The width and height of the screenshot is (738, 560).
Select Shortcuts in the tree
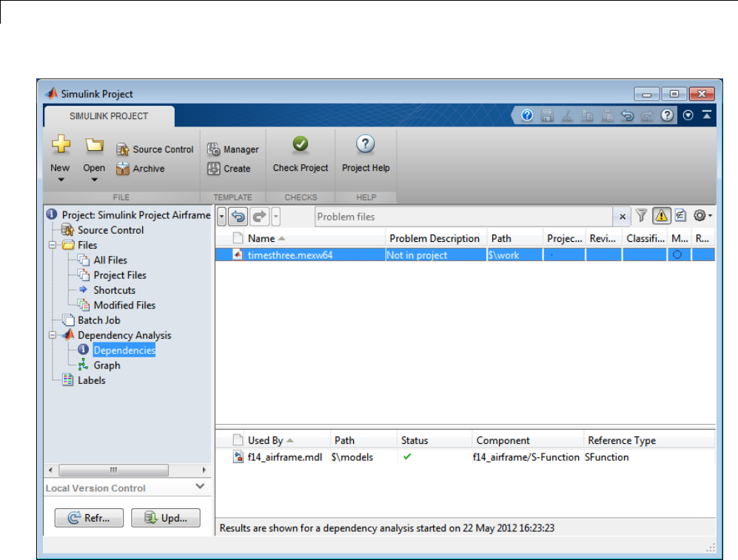click(x=115, y=290)
